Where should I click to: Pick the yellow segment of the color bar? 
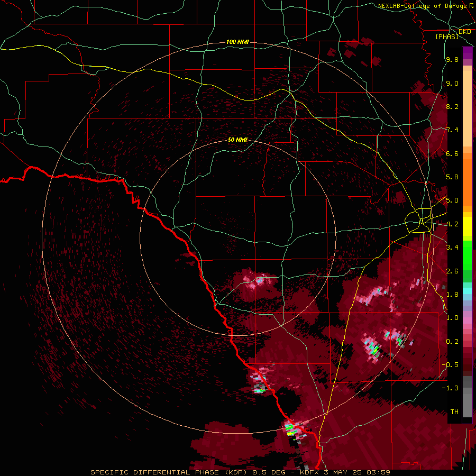(x=467, y=226)
